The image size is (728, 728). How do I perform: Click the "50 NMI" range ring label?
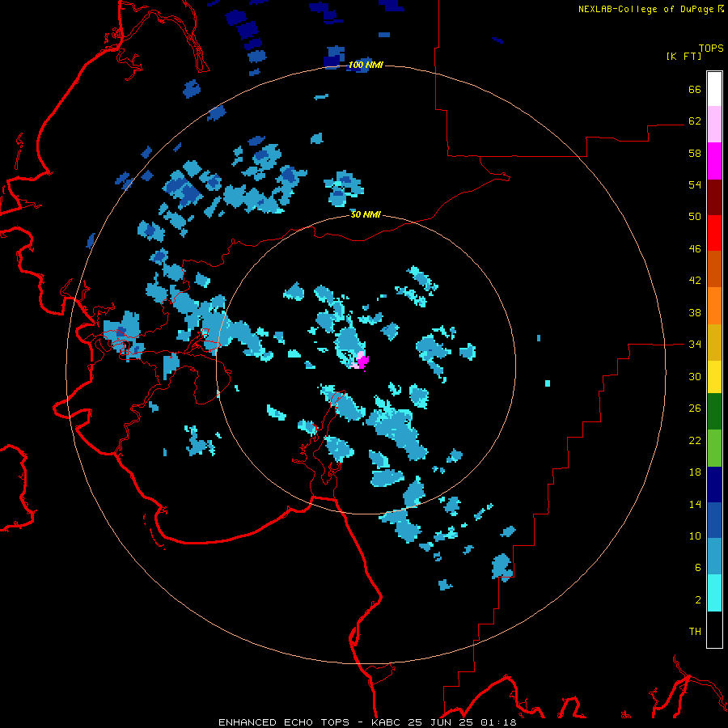click(366, 214)
